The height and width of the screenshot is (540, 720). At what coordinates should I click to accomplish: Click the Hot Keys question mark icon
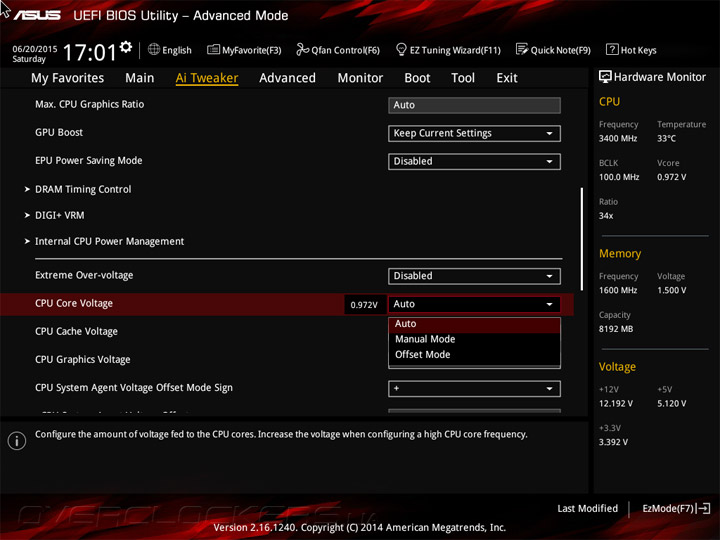(612, 49)
